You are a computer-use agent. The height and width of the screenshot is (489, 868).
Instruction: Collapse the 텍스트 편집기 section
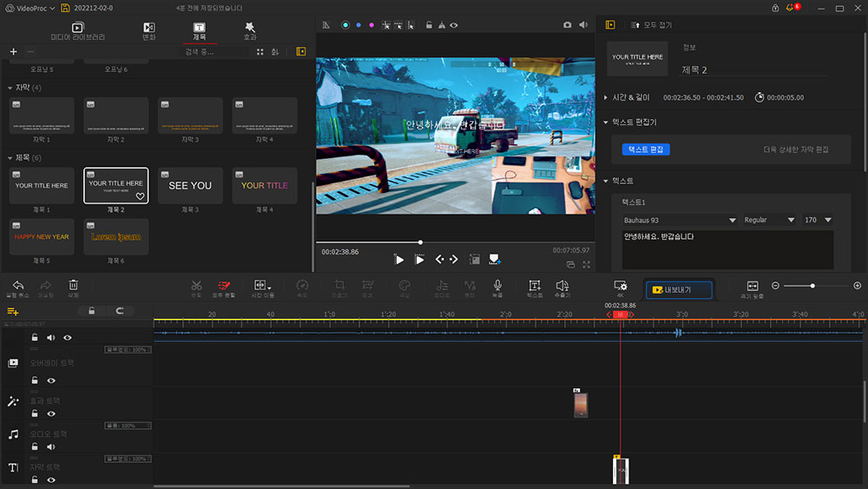tap(606, 122)
